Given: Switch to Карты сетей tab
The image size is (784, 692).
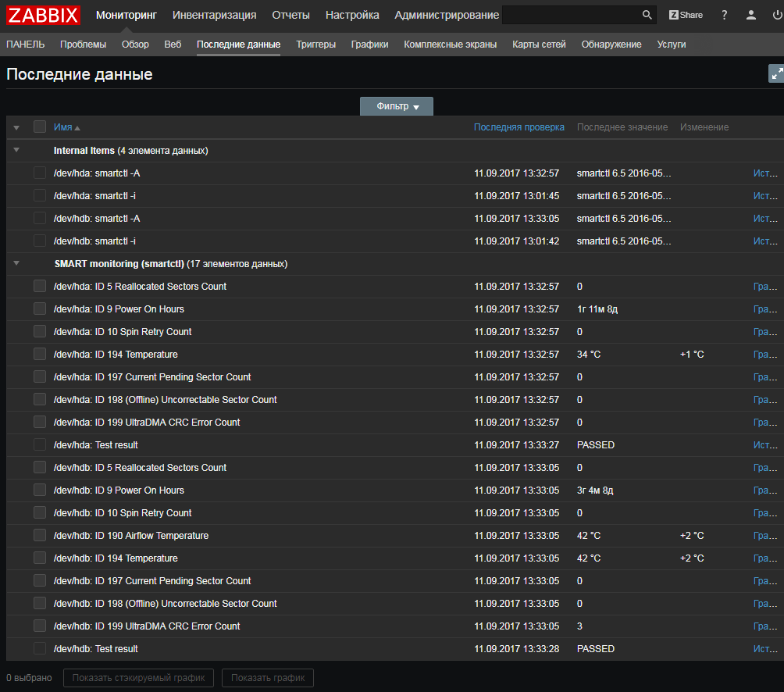Looking at the screenshot, I should coord(539,45).
